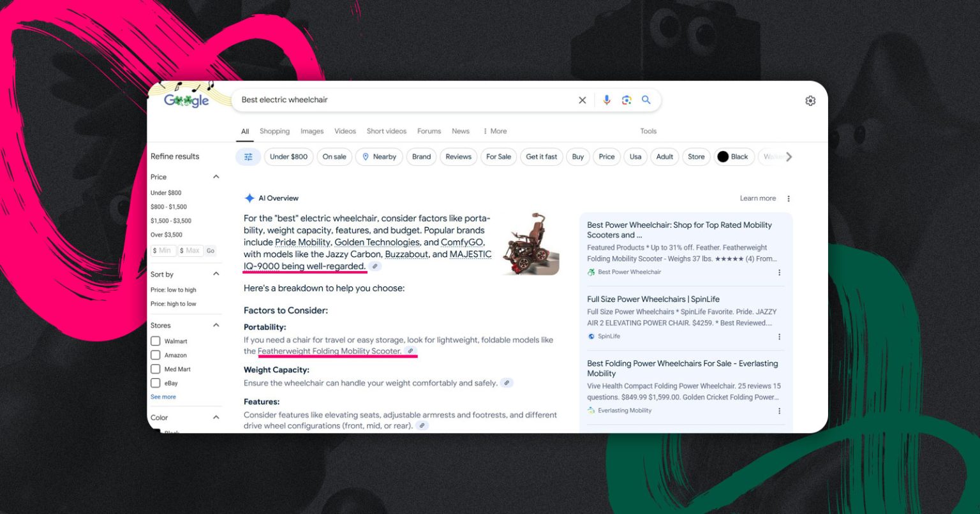Select price range $800 - $1,500
The image size is (980, 514).
point(169,207)
